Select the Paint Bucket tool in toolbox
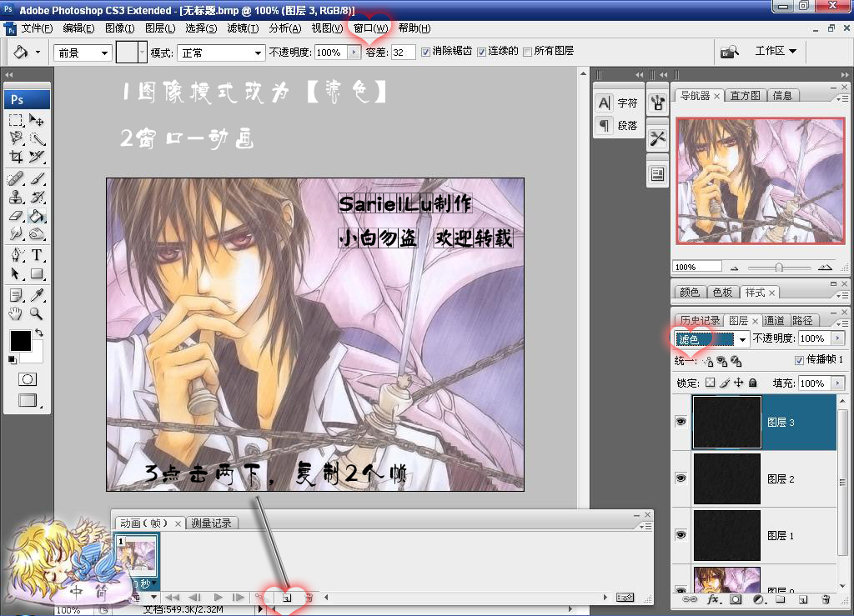 coord(37,216)
